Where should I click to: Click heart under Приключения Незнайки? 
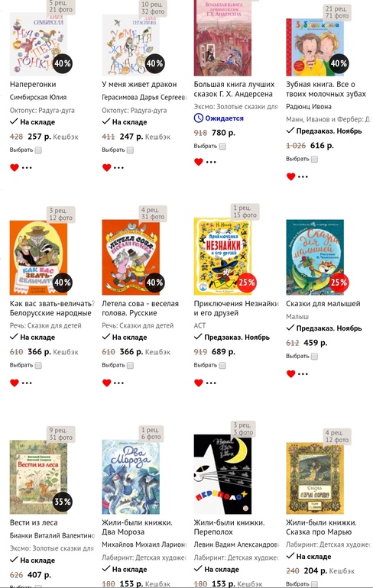tap(199, 383)
